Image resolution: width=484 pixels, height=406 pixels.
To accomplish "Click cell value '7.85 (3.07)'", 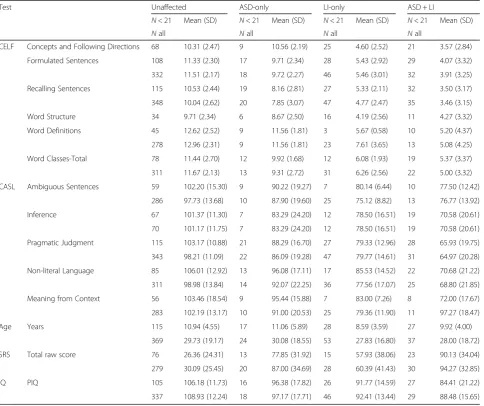I will [x=287, y=103].
